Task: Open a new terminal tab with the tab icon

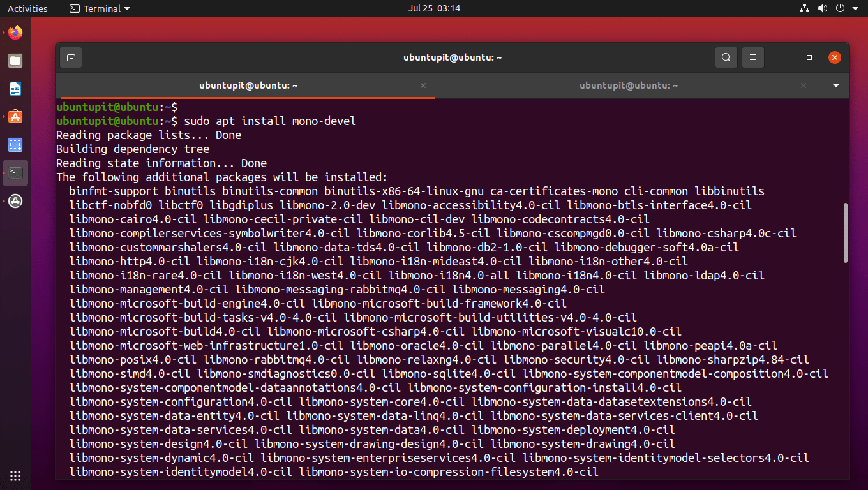Action: (70, 57)
